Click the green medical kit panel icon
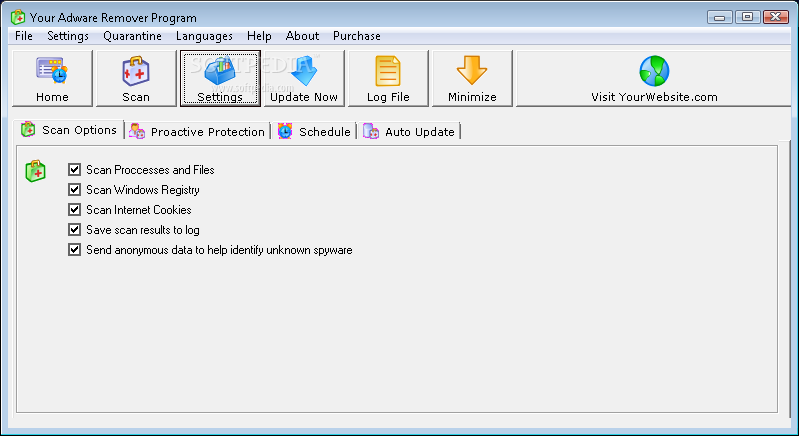 tap(36, 171)
